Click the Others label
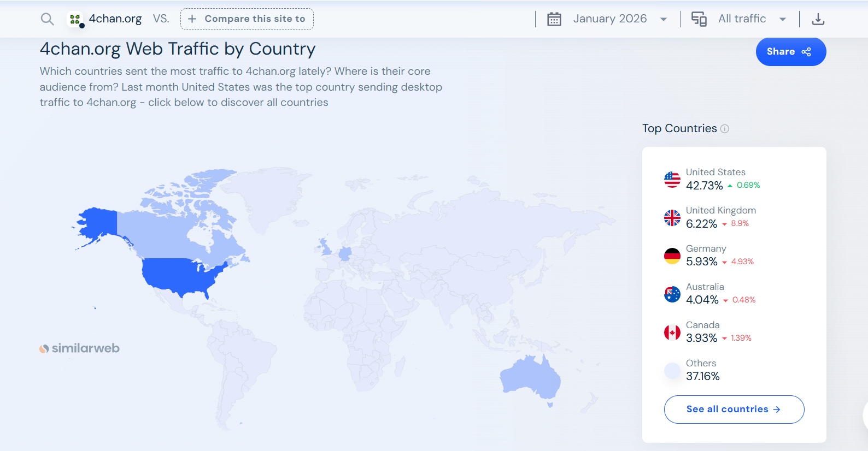The height and width of the screenshot is (451, 868). point(701,363)
